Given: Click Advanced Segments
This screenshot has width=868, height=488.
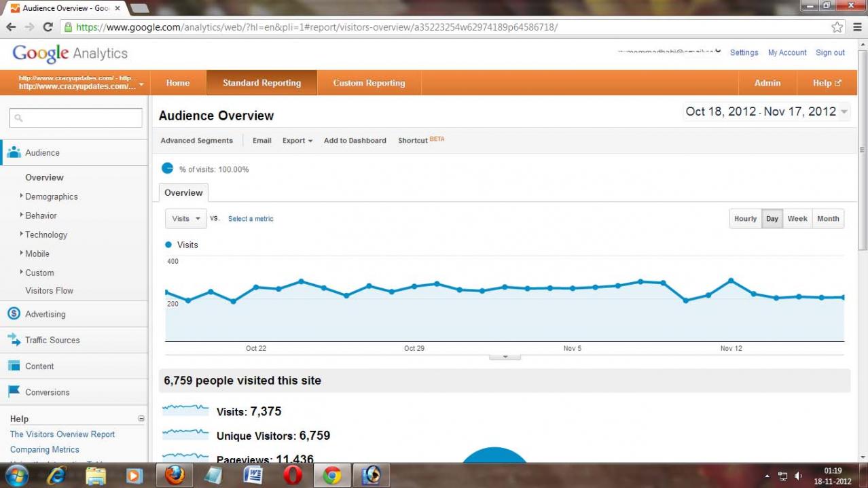Looking at the screenshot, I should pos(196,141).
